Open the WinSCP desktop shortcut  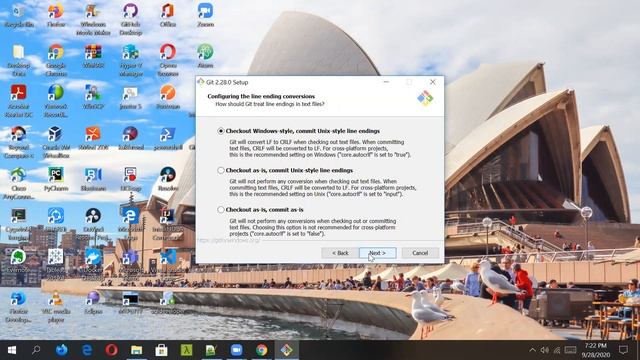93,97
